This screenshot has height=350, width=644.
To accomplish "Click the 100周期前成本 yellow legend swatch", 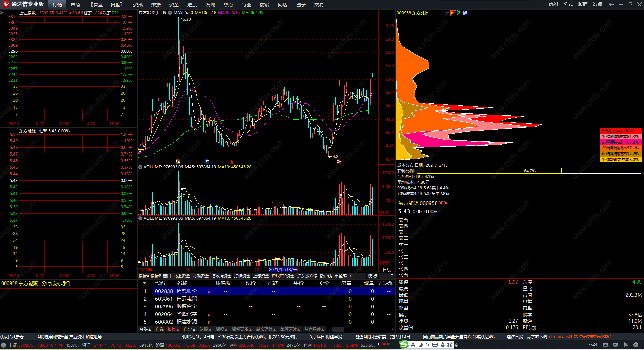I will (621, 160).
